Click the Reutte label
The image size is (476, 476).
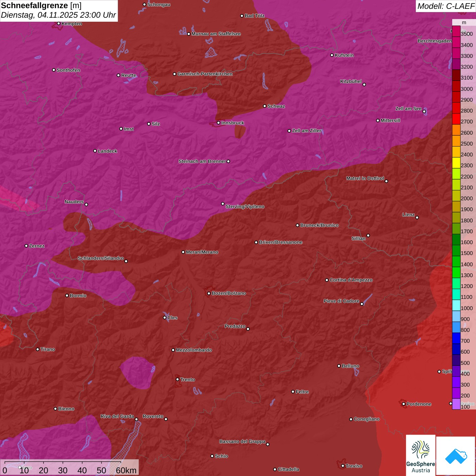pos(129,75)
